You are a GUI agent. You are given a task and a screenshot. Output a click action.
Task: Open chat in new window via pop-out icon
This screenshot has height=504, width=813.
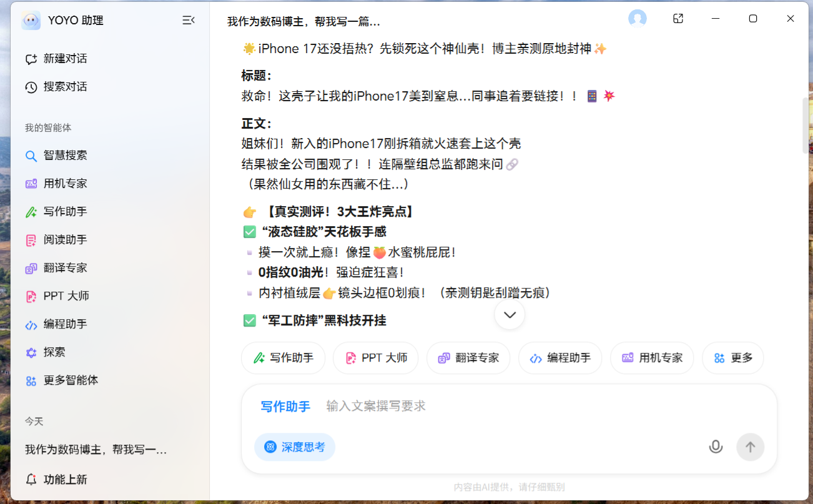coord(677,19)
